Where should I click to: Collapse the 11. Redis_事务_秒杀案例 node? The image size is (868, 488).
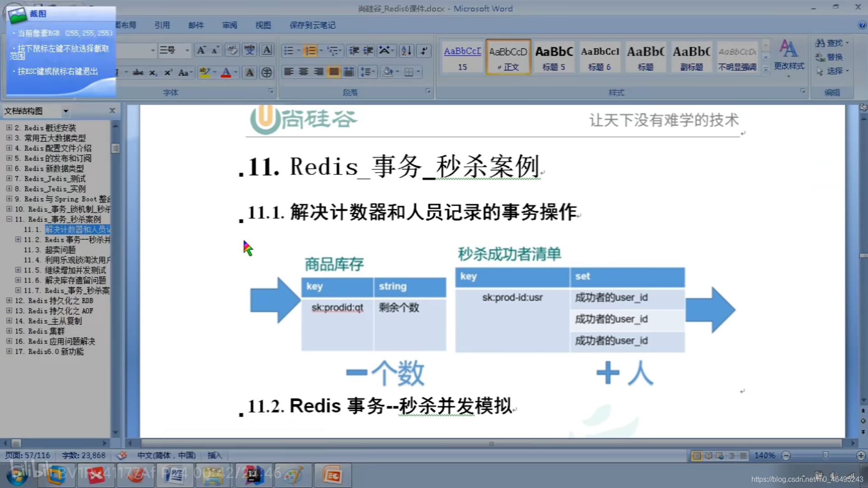(x=9, y=219)
